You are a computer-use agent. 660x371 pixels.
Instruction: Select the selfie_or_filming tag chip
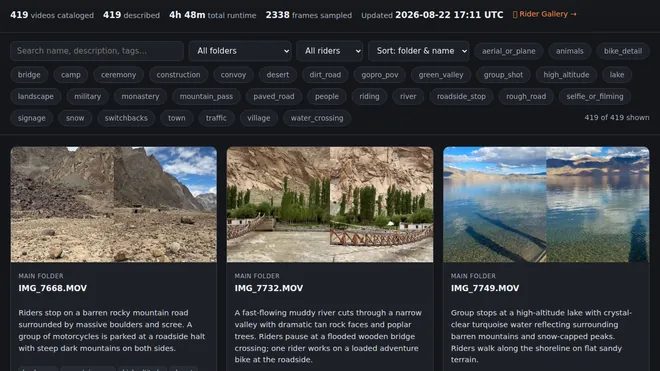pyautogui.click(x=594, y=96)
